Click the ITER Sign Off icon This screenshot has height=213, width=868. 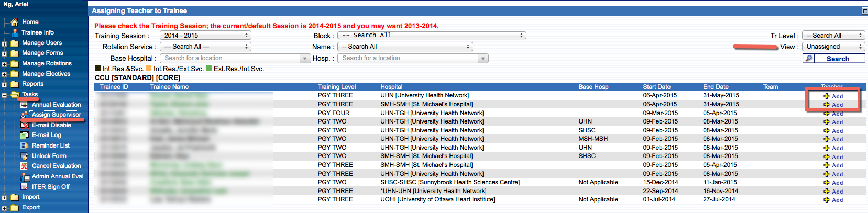click(x=24, y=187)
